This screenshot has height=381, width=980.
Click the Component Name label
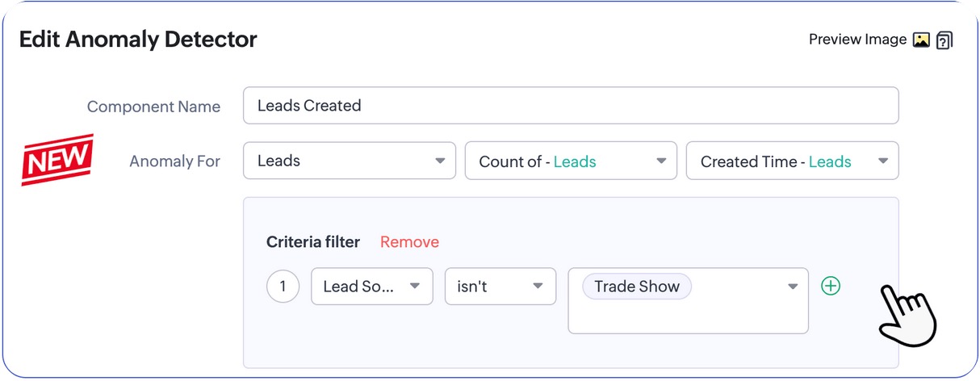[153, 107]
